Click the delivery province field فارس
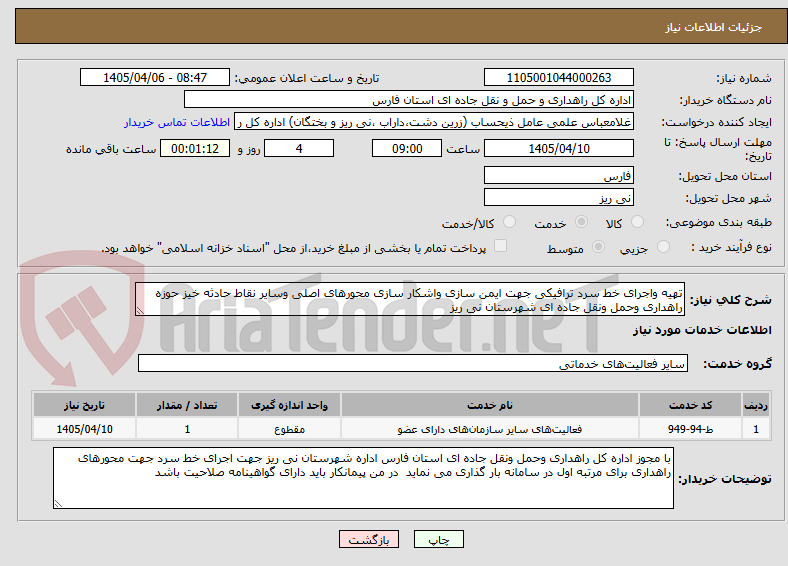Image resolution: width=788 pixels, height=566 pixels. click(558, 175)
